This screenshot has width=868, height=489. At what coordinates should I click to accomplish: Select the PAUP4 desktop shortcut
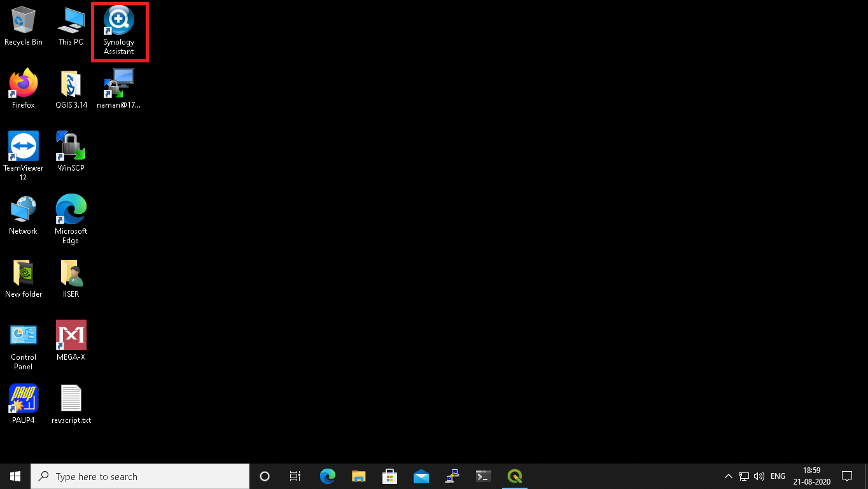tap(24, 404)
